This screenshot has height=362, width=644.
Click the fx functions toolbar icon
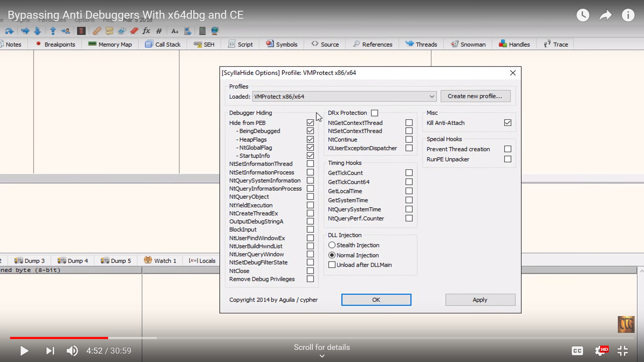[x=146, y=31]
